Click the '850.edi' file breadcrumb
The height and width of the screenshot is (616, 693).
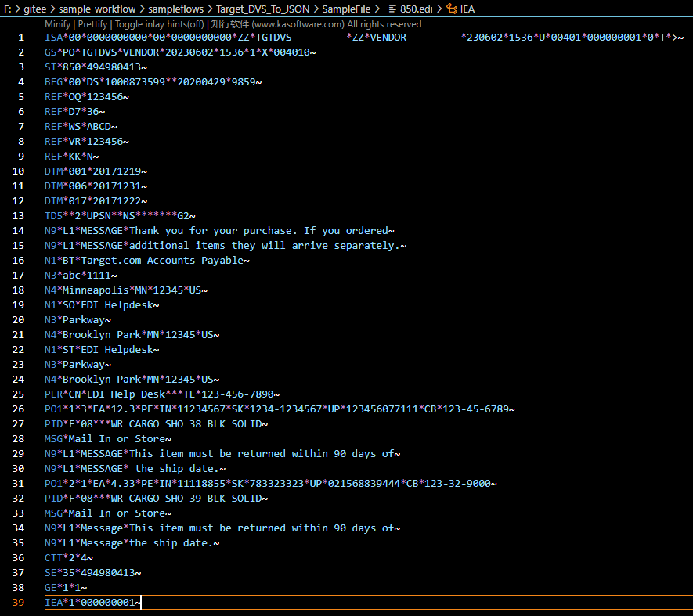pyautogui.click(x=417, y=9)
